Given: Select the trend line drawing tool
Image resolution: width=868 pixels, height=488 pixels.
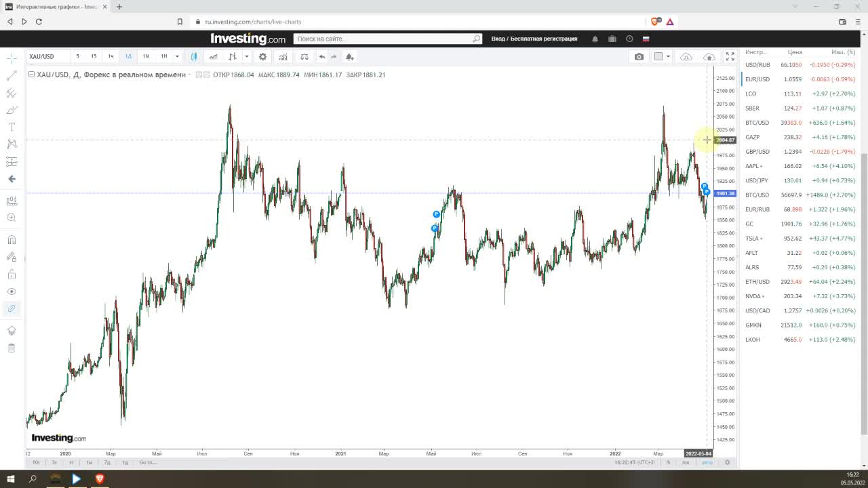Looking at the screenshot, I should [x=12, y=76].
